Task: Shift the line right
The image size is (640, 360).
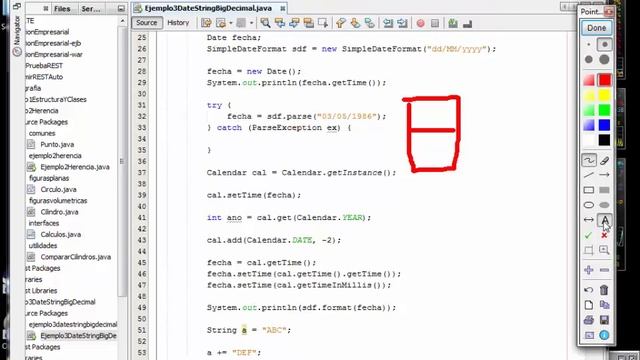Action: (402, 23)
